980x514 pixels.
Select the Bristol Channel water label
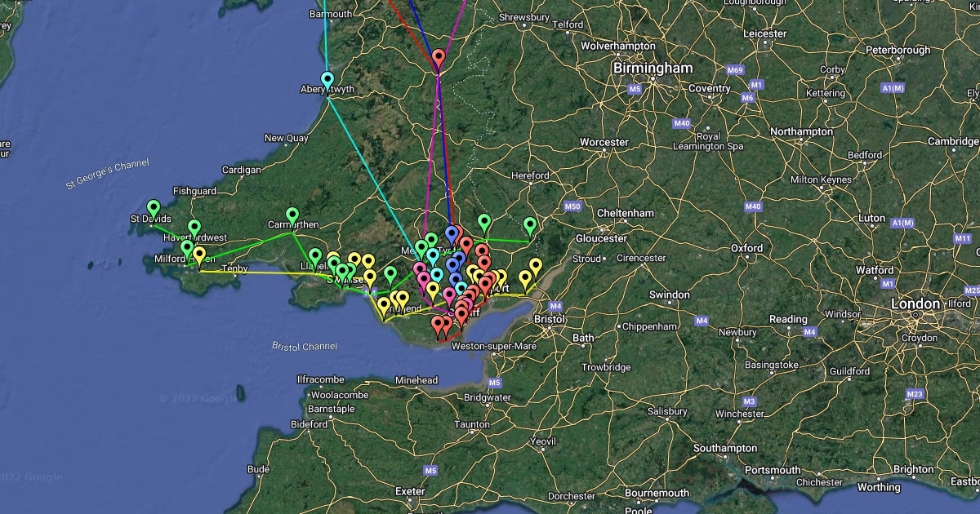click(305, 346)
